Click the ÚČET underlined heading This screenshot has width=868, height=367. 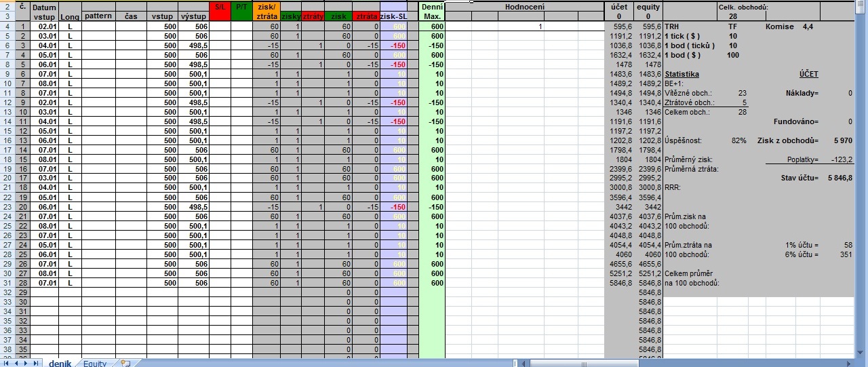point(808,73)
